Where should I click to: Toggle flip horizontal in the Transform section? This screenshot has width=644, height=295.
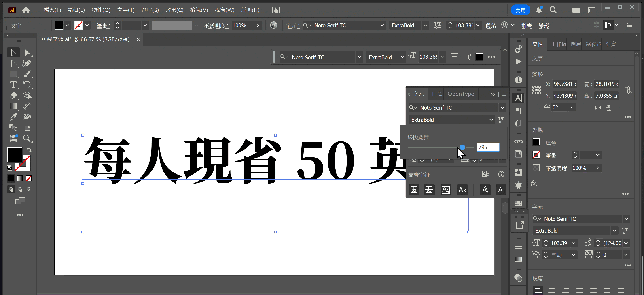point(598,108)
